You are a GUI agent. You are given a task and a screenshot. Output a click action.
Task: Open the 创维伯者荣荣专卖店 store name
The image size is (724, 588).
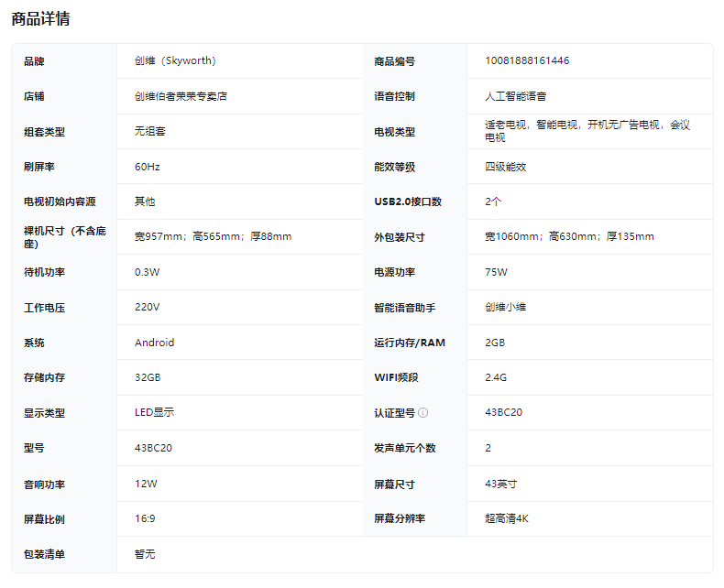tap(181, 96)
